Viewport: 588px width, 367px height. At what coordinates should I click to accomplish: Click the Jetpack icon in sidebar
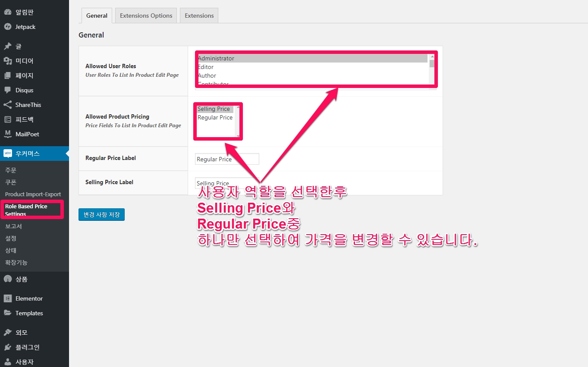coord(7,27)
